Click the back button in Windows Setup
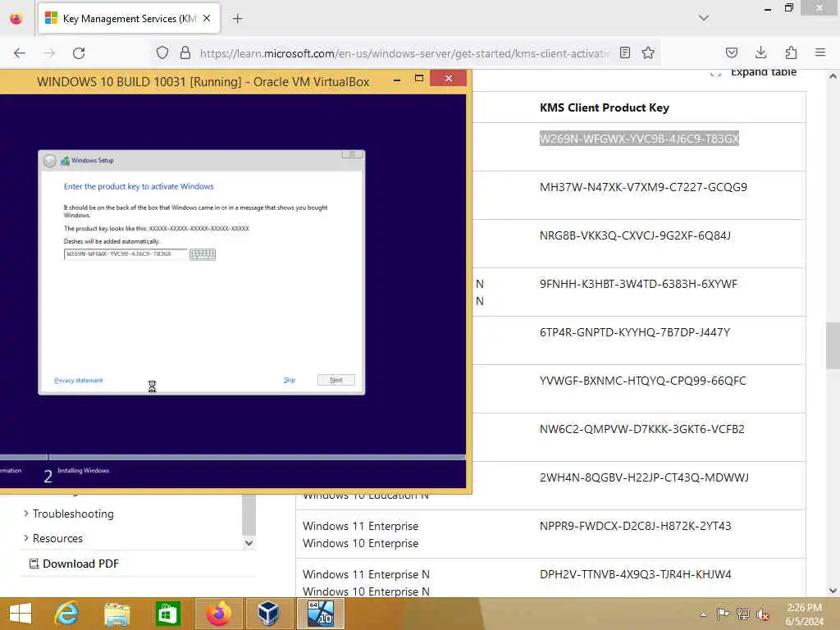840x630 pixels. click(x=50, y=161)
